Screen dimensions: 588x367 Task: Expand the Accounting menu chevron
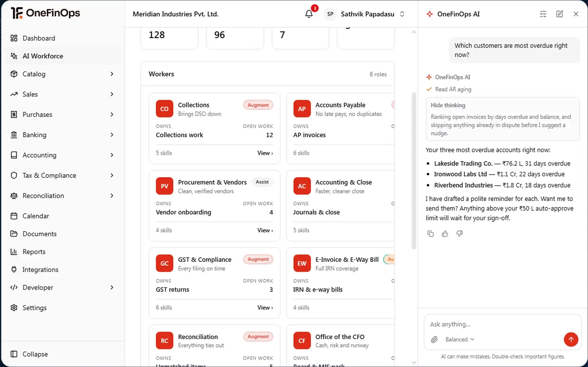click(112, 155)
